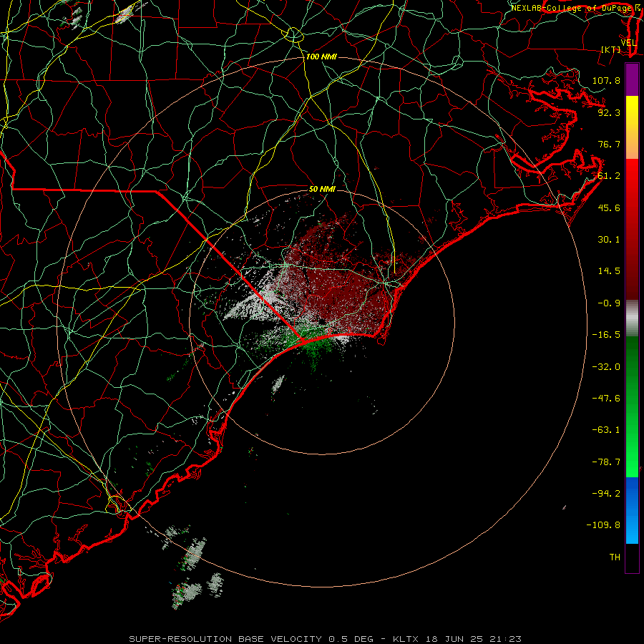Click the TH label at the scale bottom

(x=615, y=557)
